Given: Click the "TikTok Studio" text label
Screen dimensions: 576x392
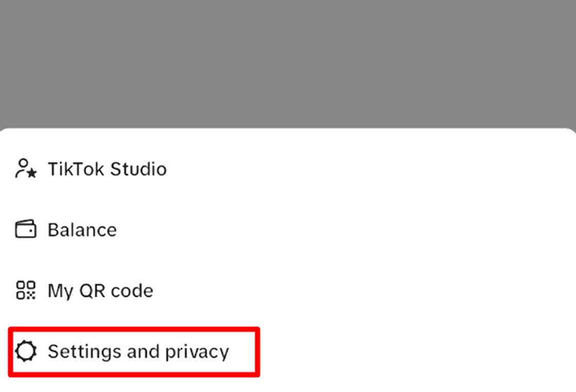Looking at the screenshot, I should click(107, 169).
